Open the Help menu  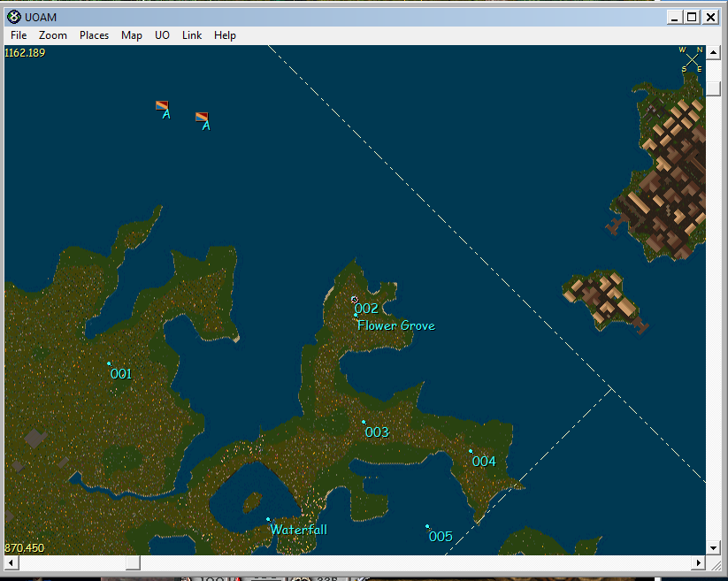pos(225,35)
